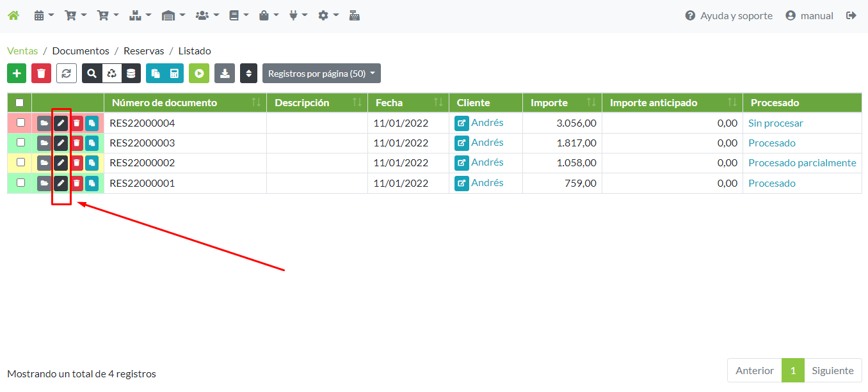Screen dimensions: 868x392
Task: Open the Registros por página dropdown
Action: pyautogui.click(x=321, y=74)
